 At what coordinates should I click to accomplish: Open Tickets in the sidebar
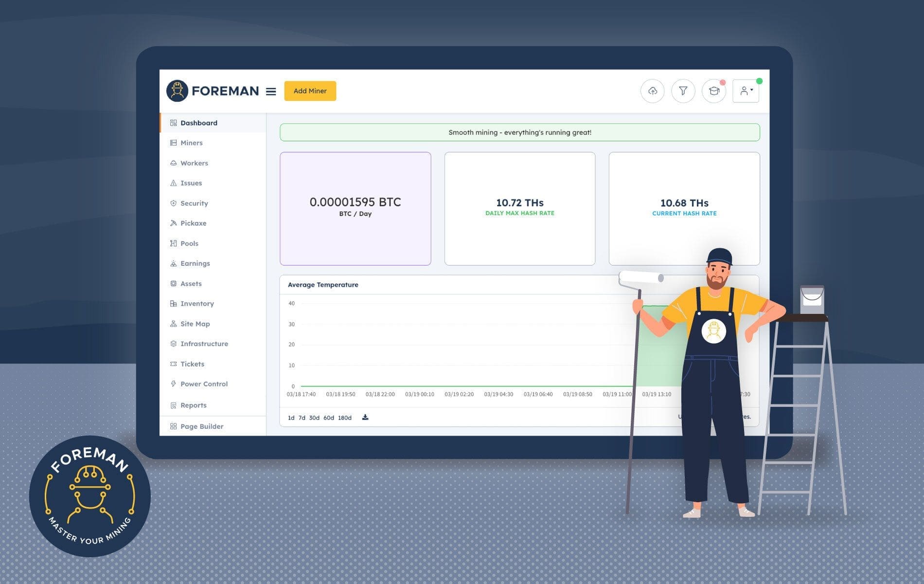click(192, 364)
